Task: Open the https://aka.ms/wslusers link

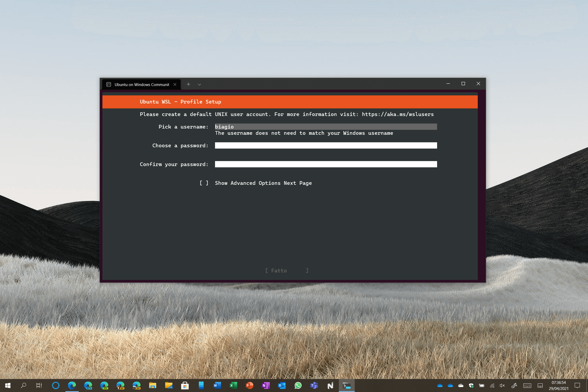Action: [x=398, y=114]
